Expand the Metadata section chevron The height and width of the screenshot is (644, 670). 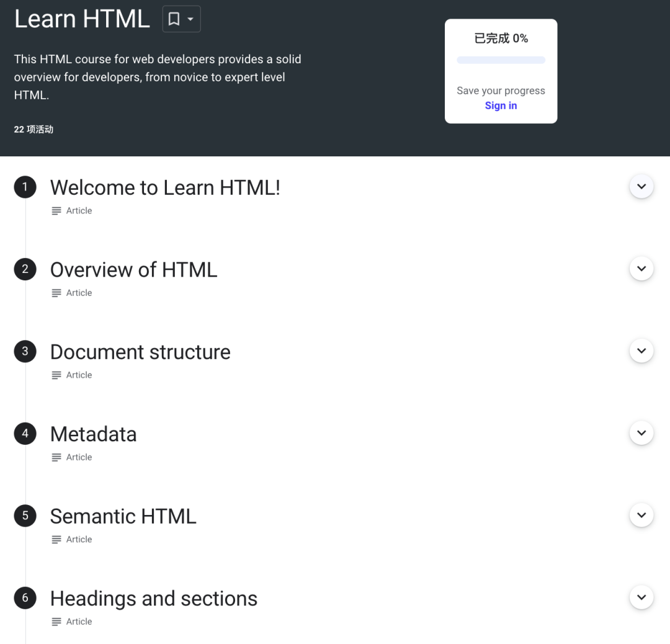pyautogui.click(x=641, y=433)
